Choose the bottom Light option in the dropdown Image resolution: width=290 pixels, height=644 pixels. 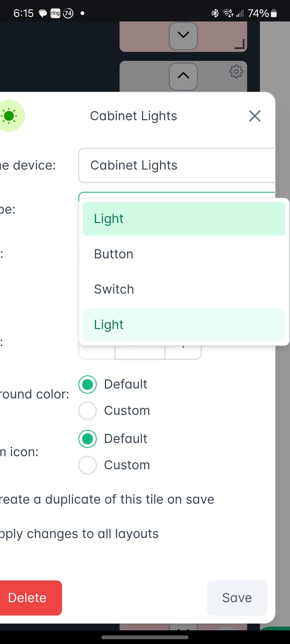(184, 325)
